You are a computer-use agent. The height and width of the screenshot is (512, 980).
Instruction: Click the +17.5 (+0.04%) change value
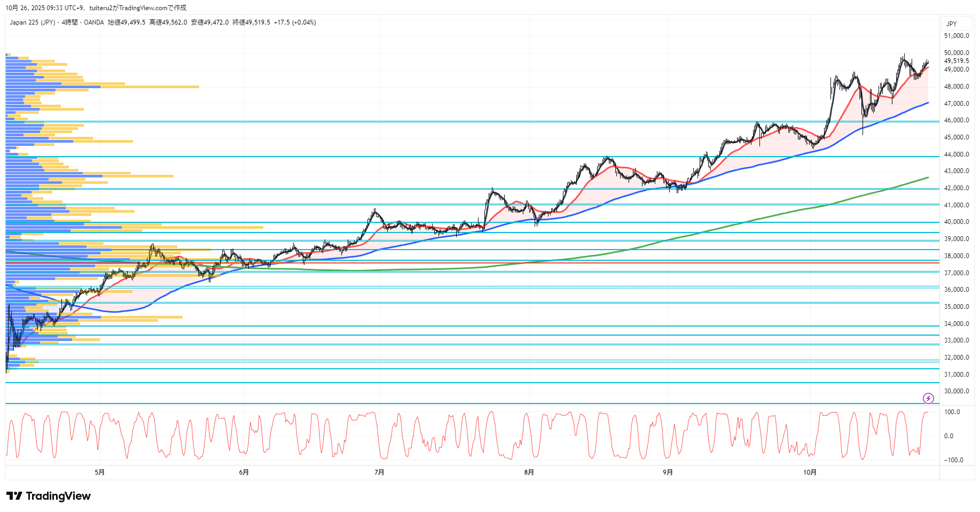[295, 22]
